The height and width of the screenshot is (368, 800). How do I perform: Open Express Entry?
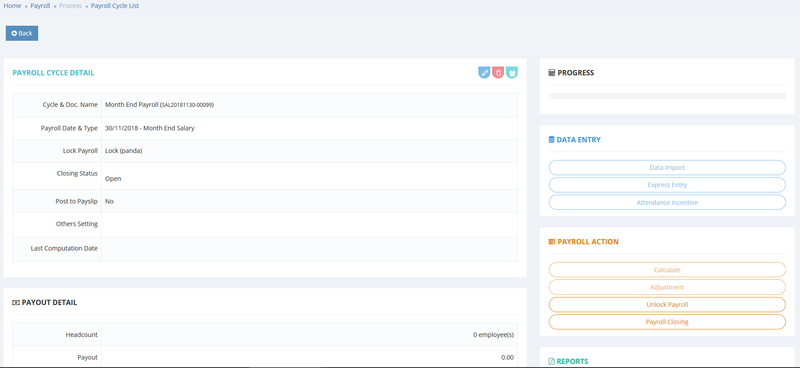(667, 185)
